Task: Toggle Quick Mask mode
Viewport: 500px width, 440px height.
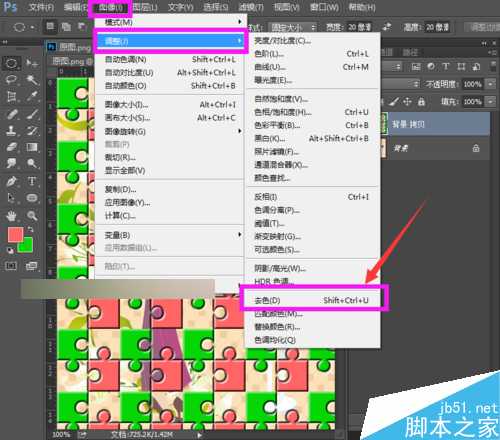Action: pyautogui.click(x=11, y=266)
